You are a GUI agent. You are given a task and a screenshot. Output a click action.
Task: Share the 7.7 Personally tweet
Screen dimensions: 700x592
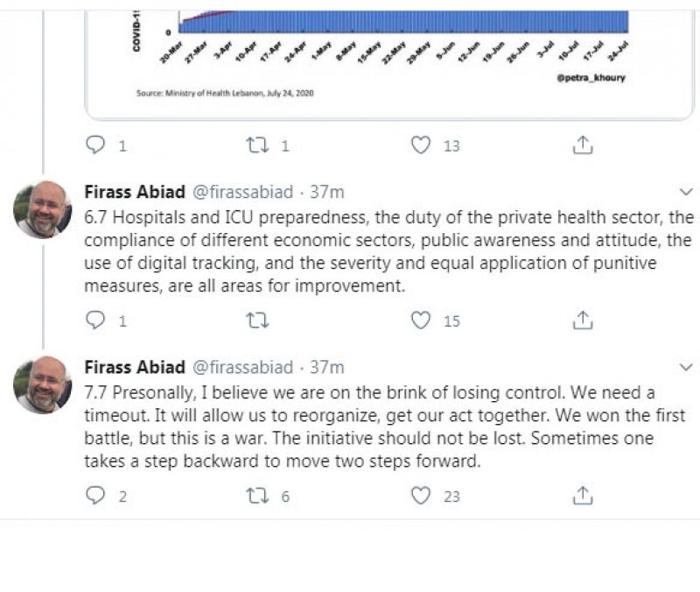click(583, 496)
